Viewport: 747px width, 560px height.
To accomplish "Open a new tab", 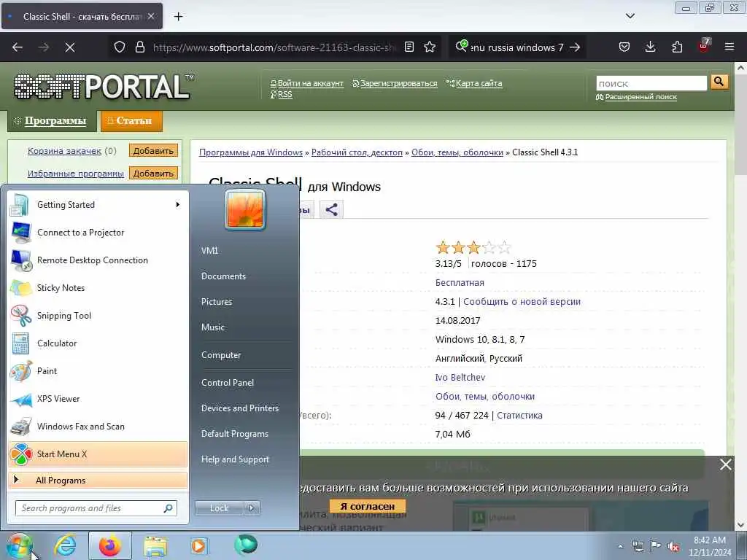I will (x=178, y=17).
